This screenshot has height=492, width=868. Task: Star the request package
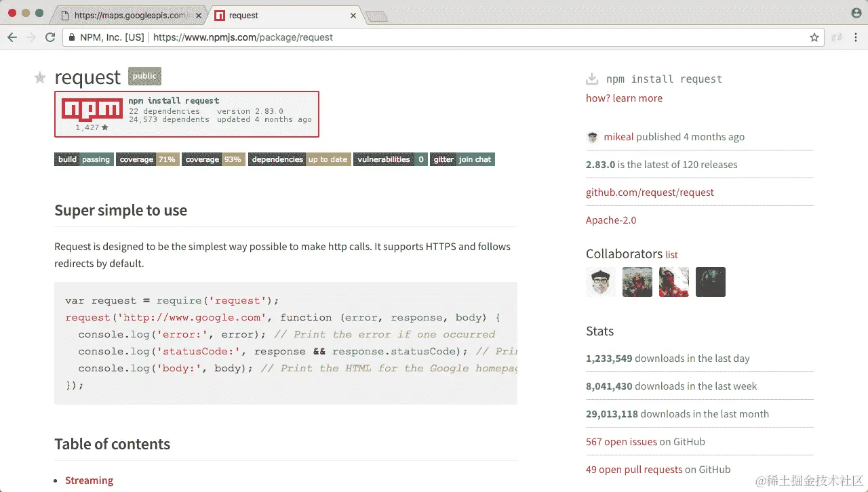[40, 78]
